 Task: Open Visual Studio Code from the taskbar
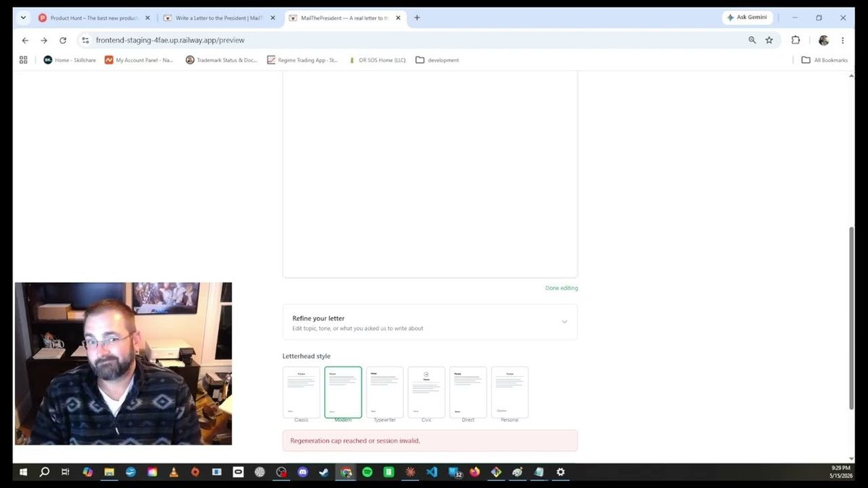coord(432,472)
